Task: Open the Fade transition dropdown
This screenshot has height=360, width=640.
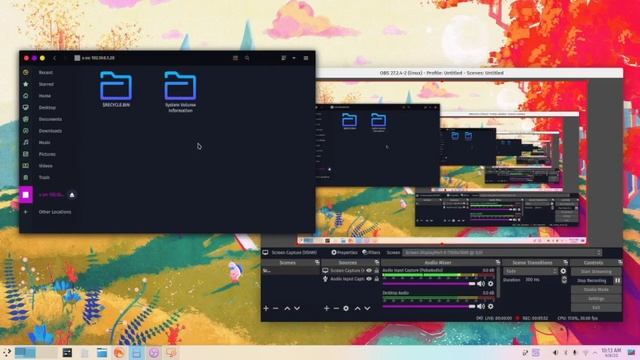Action: pos(531,271)
